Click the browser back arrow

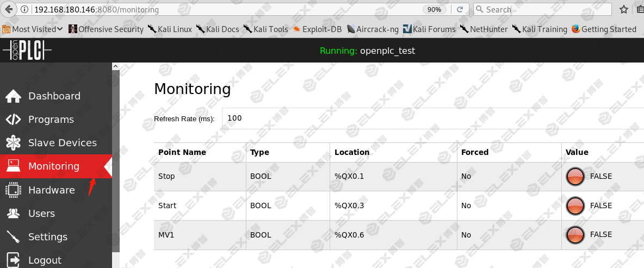(x=8, y=9)
